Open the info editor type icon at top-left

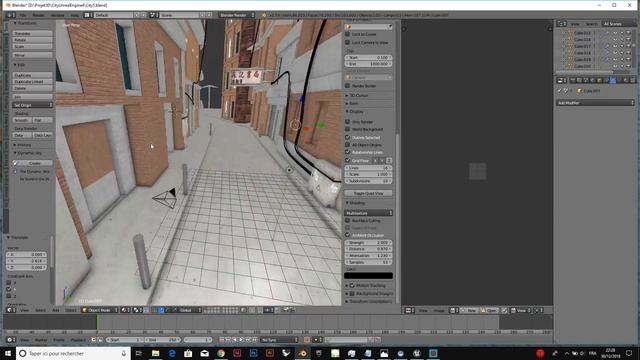click(x=11, y=15)
